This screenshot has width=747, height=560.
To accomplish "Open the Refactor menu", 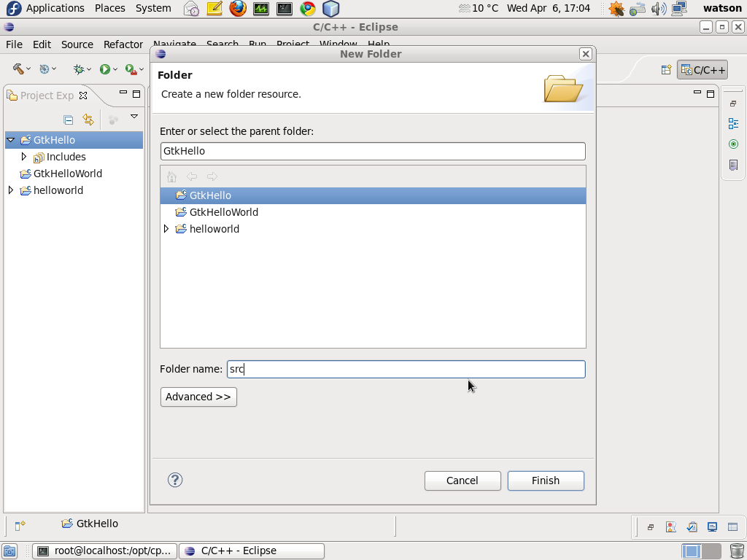I will pos(123,44).
